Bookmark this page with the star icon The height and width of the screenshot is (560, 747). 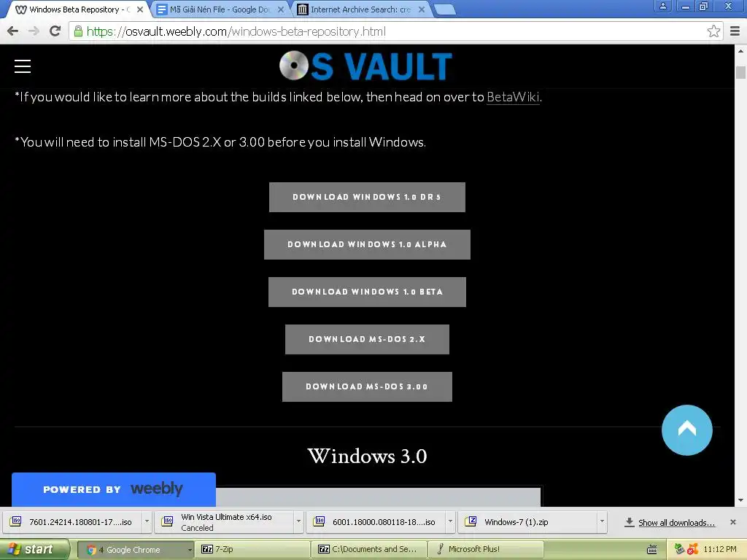coord(713,31)
